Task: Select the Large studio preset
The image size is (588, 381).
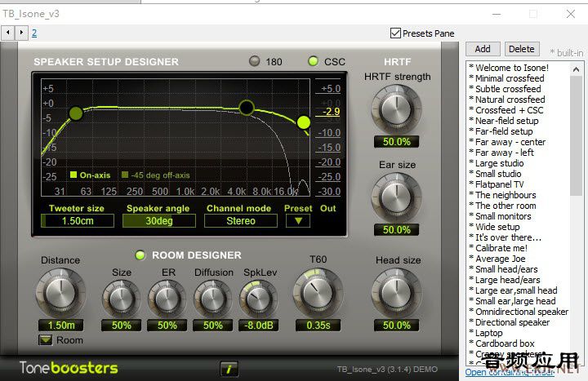Action: coord(497,163)
